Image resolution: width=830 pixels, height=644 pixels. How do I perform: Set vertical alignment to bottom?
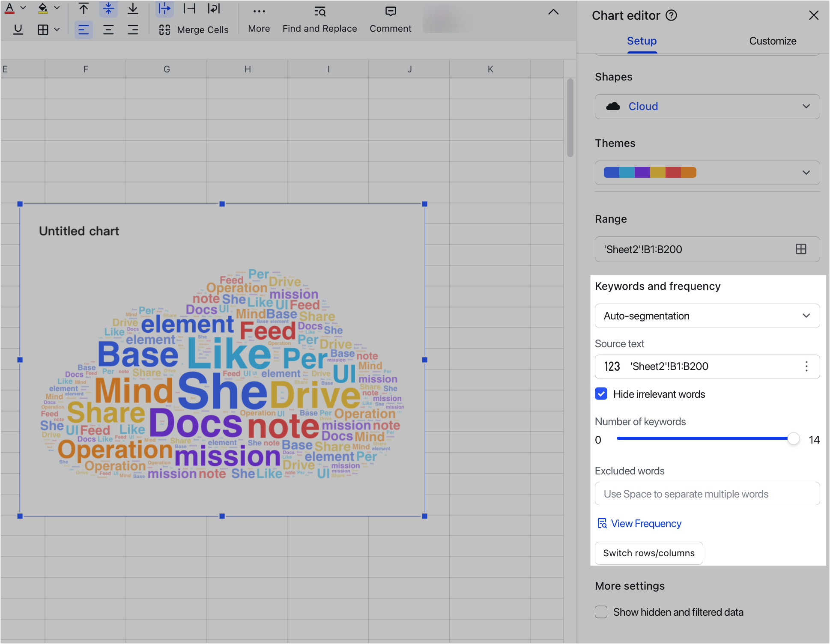tap(133, 8)
